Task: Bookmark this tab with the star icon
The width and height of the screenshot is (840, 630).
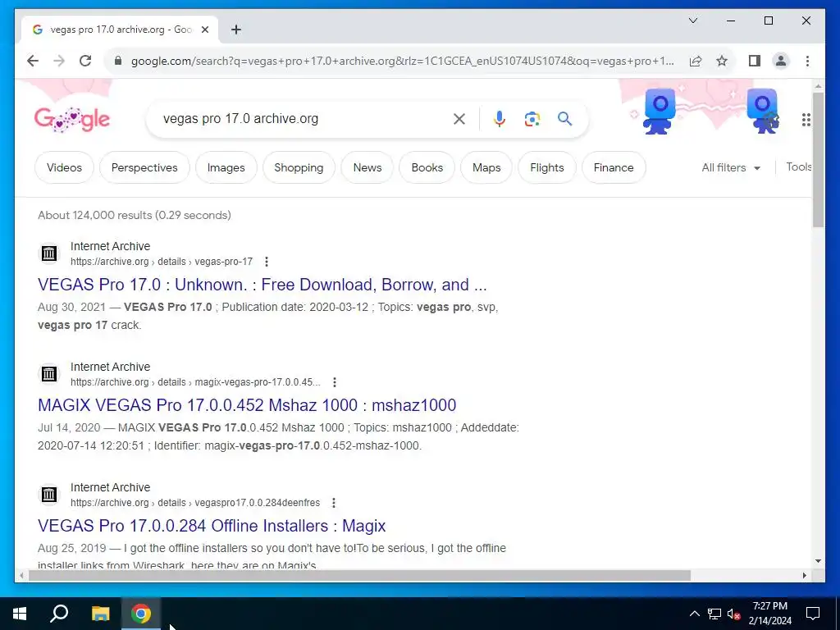Action: click(x=722, y=61)
